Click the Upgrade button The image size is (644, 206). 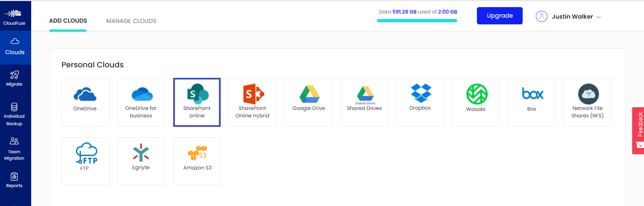pos(500,16)
